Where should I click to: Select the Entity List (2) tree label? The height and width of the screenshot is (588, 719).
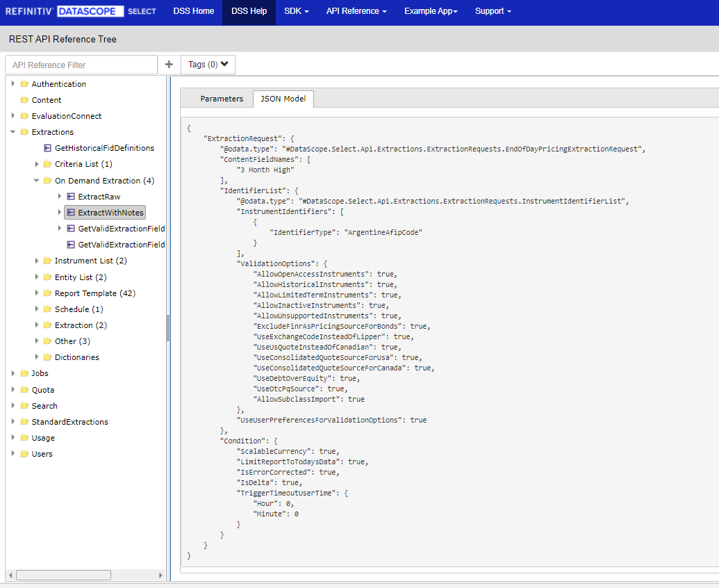(81, 277)
